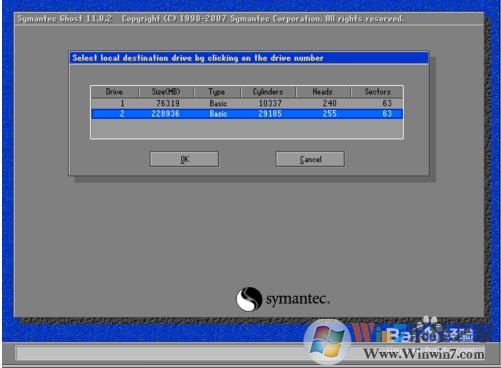
Task: Click the Windows 7 orb logo
Action: click(327, 342)
